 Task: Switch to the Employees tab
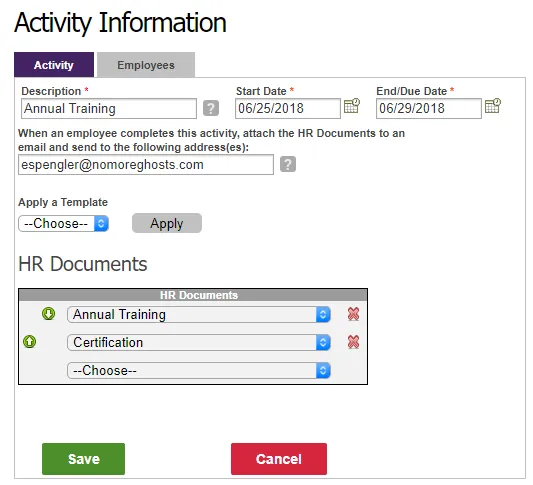146,65
